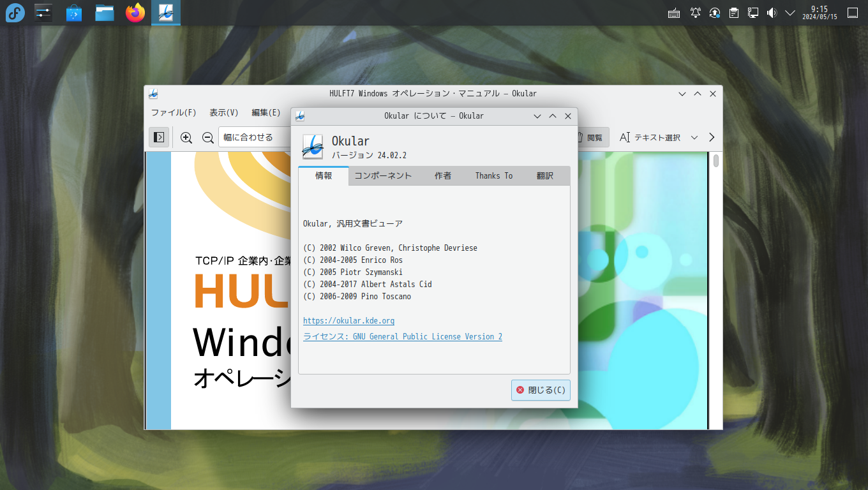Click the Enrico Ros copyright line
868x490 pixels.
pyautogui.click(x=353, y=260)
